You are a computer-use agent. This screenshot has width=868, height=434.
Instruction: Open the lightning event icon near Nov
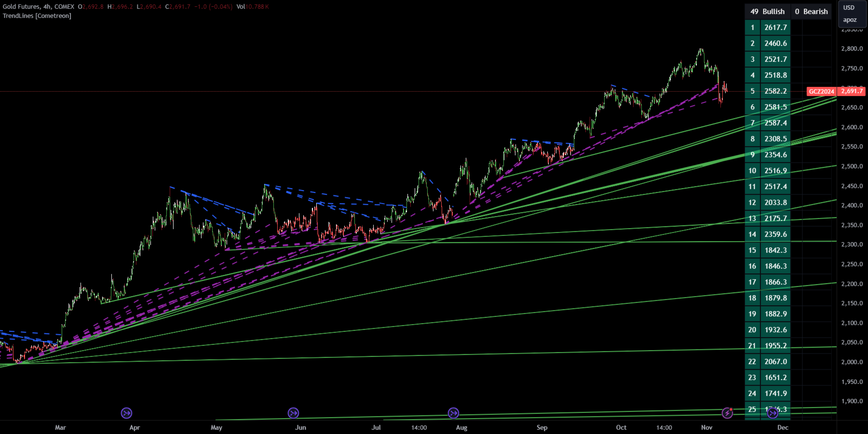point(727,413)
